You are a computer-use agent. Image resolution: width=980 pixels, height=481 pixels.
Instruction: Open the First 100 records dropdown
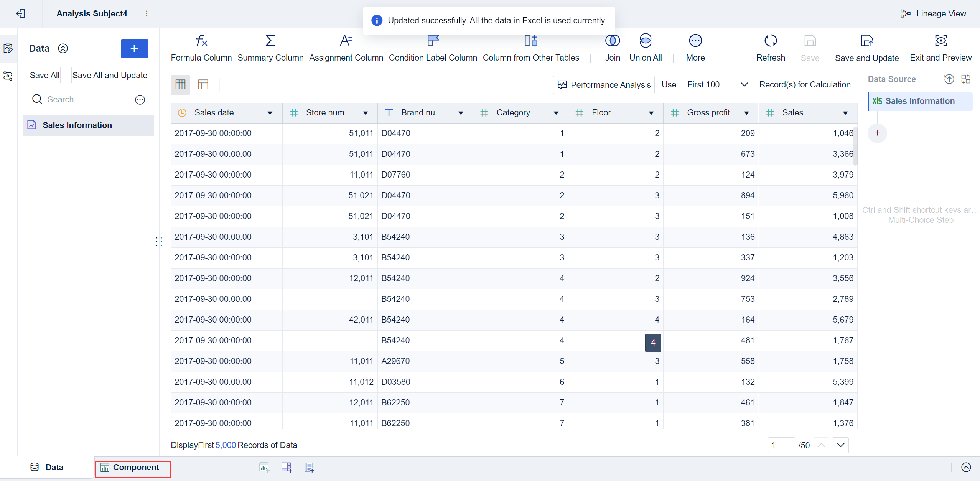717,84
